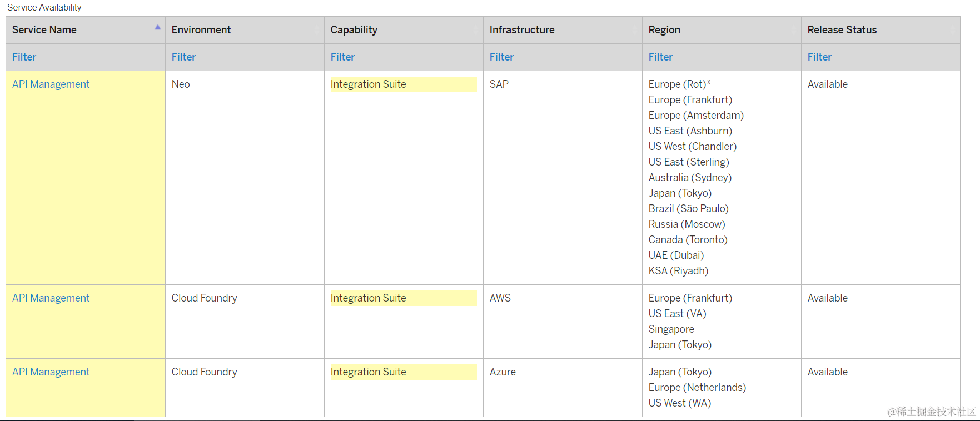
Task: Click highlighted Integration Suite in Neo row
Action: click(368, 84)
